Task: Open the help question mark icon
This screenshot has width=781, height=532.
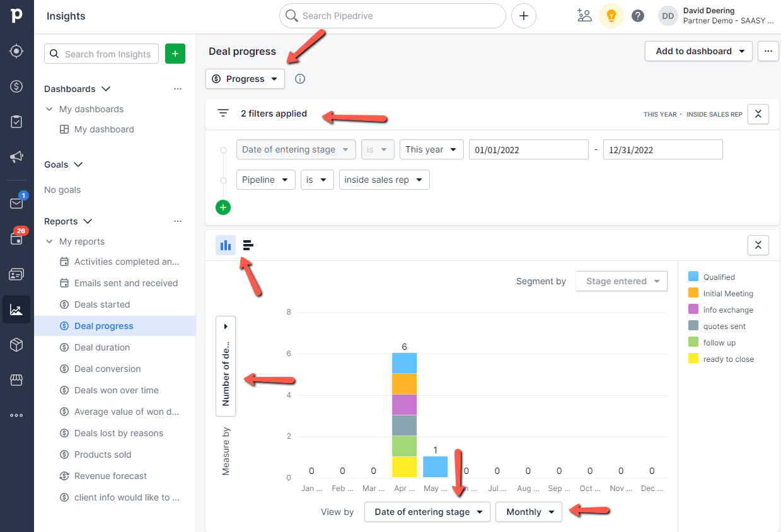Action: click(x=638, y=16)
